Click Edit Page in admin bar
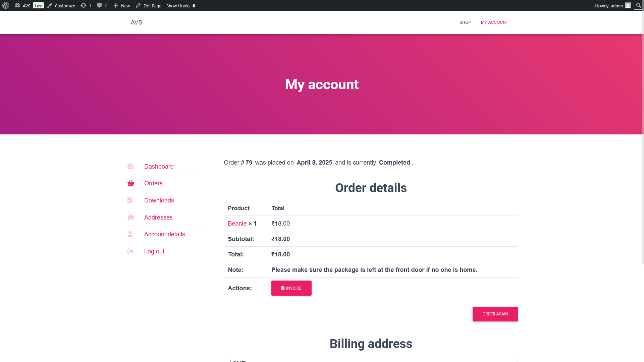644x362 pixels. tap(149, 6)
